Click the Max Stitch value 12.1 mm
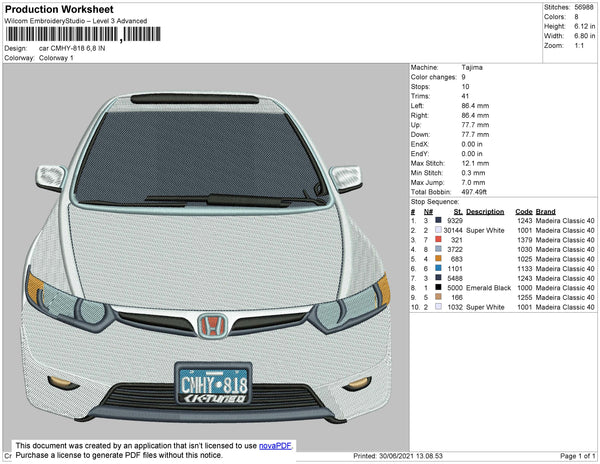This screenshot has height=464, width=600. click(475, 163)
